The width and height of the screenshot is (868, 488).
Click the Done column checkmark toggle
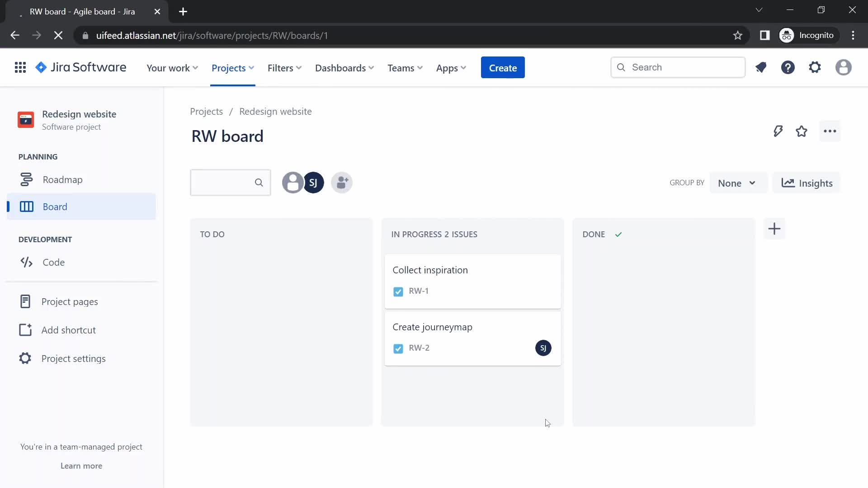click(x=619, y=234)
